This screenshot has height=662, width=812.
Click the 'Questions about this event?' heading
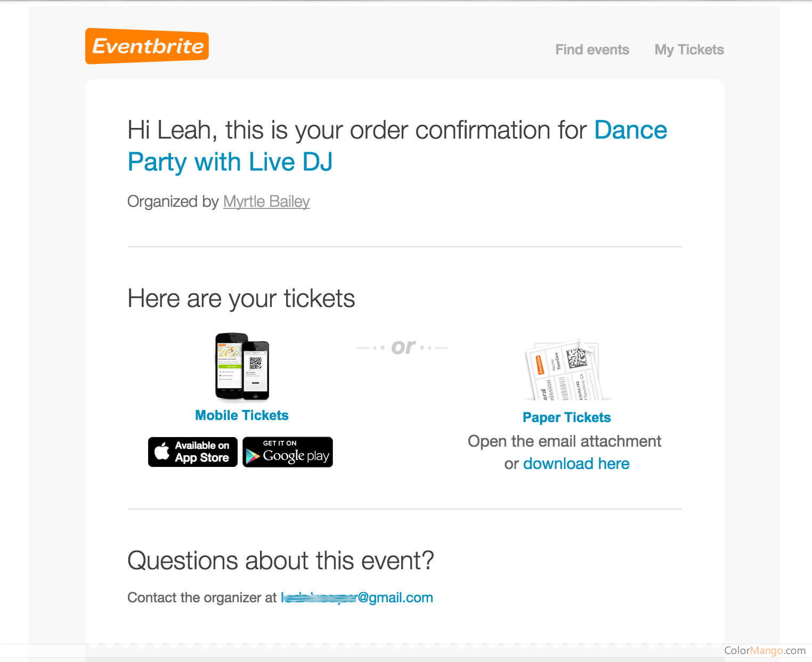pyautogui.click(x=281, y=561)
